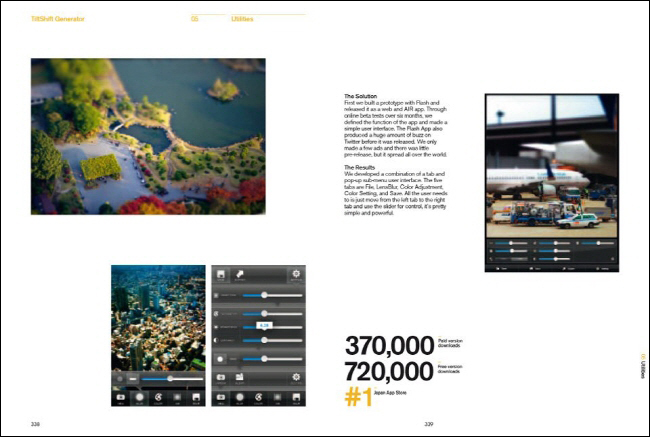The height and width of the screenshot is (437, 650).
Task: Tap the save floppy icon at top of right phone
Action: (x=221, y=274)
